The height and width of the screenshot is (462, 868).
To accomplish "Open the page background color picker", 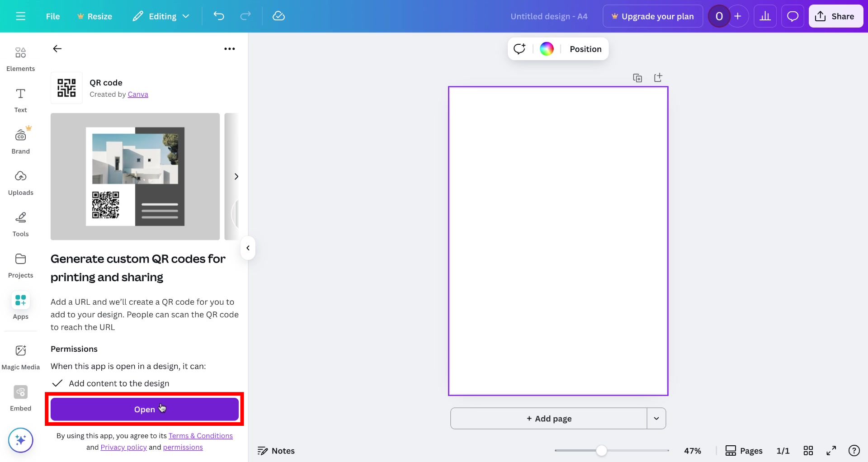I will 547,48.
